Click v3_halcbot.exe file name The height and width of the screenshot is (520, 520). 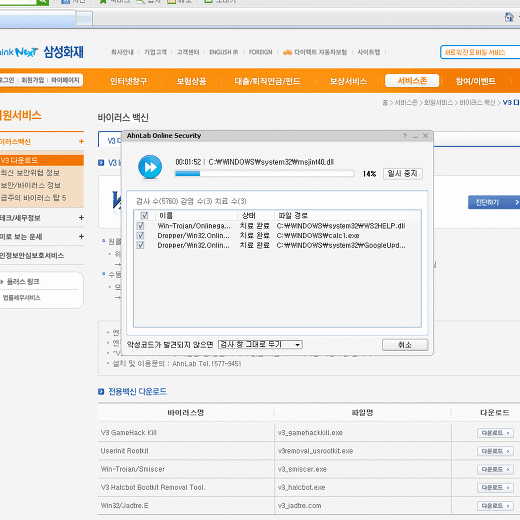pyautogui.click(x=301, y=488)
